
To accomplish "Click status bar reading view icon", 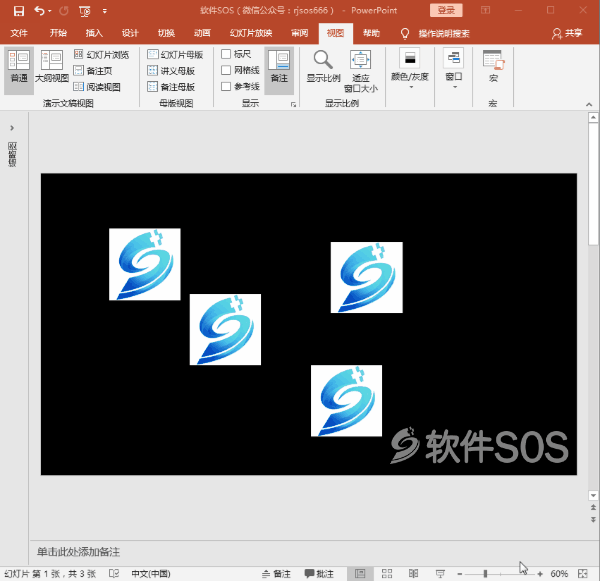I will [413, 573].
